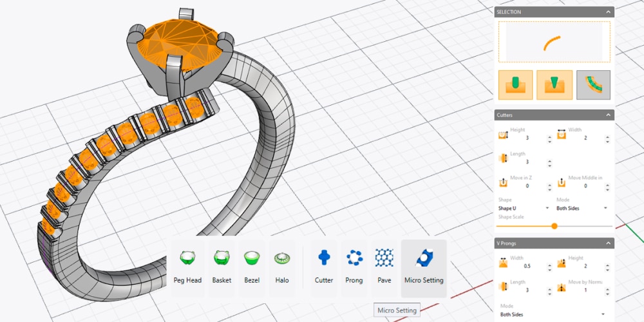Choose the Basket setting tool
Viewport: 644px width, 322px height.
[222, 267]
